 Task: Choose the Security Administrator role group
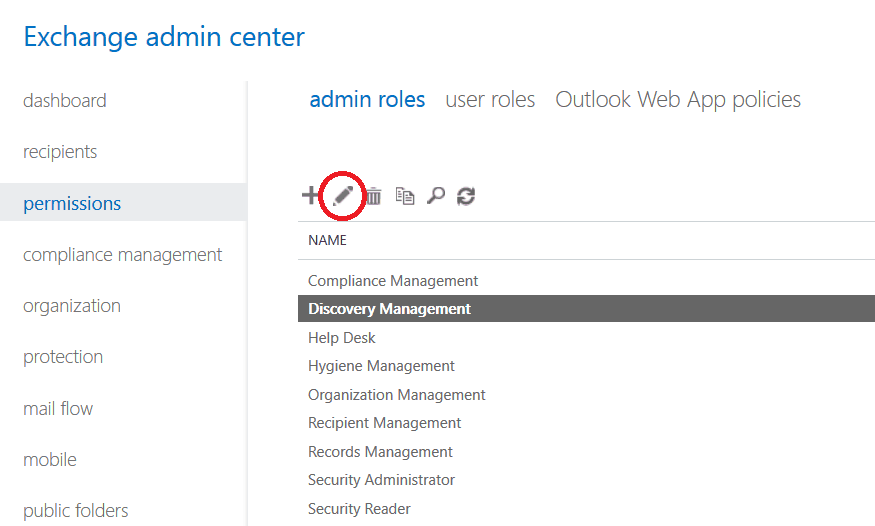tap(381, 480)
